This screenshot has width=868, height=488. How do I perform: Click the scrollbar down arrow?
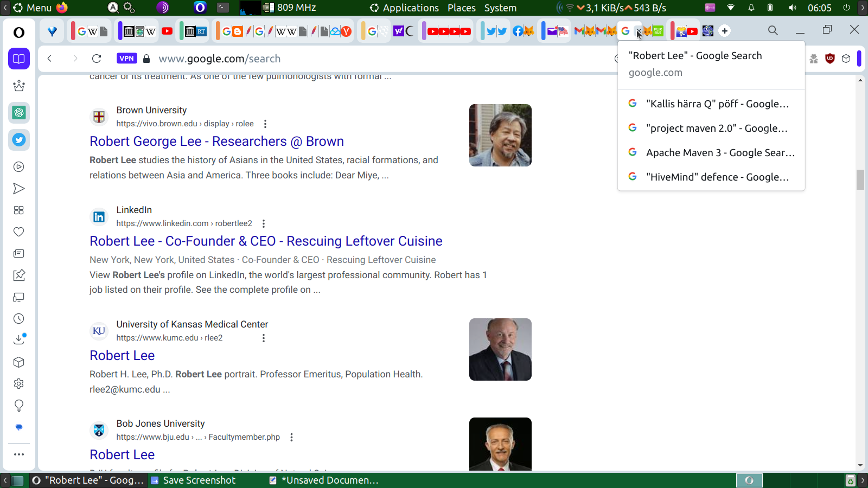point(860,465)
